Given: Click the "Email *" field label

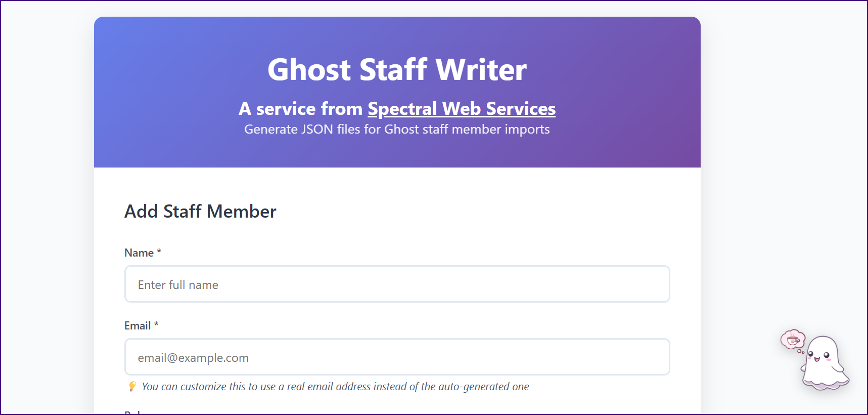Looking at the screenshot, I should pos(138,325).
